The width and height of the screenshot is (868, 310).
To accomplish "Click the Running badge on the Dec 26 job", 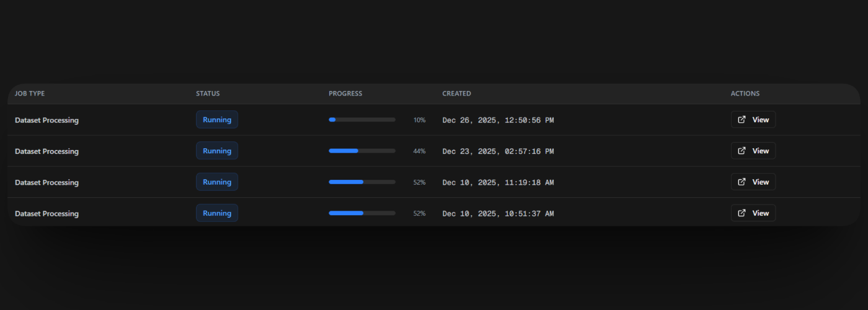I will [x=216, y=120].
